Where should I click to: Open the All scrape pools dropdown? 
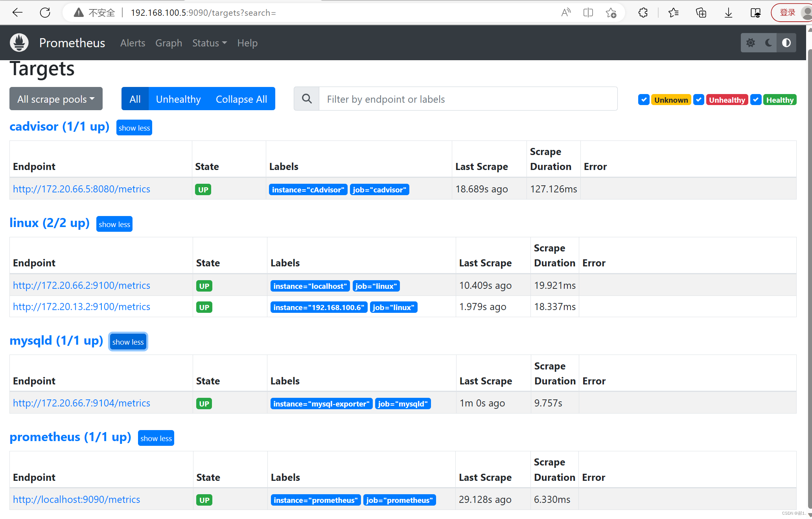click(56, 99)
